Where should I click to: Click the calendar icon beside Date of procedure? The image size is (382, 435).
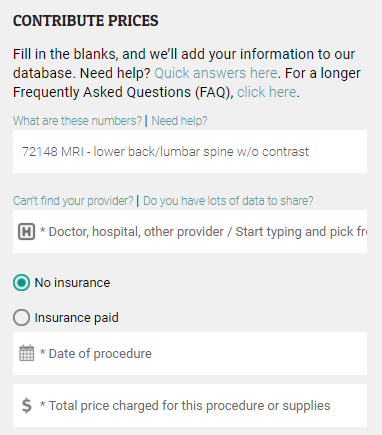pyautogui.click(x=26, y=353)
